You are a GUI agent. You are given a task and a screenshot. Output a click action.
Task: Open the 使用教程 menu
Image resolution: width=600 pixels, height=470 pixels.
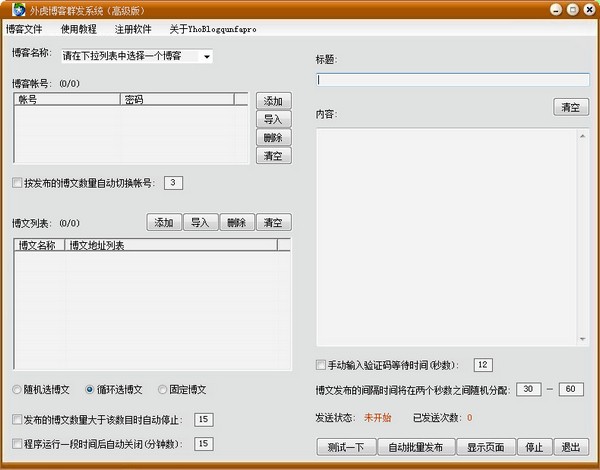[80, 30]
